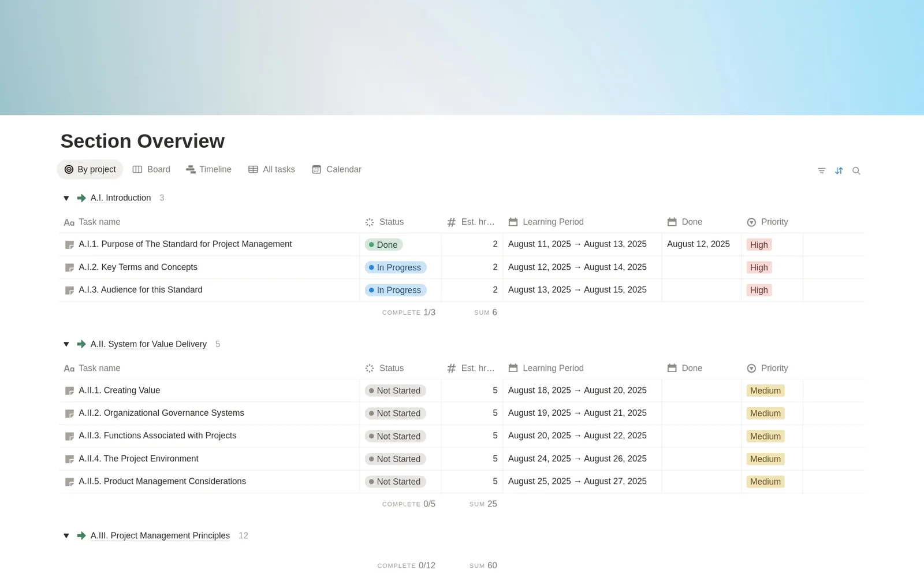
Task: Collapse the A.II. System for Value Delivery group
Action: point(66,344)
